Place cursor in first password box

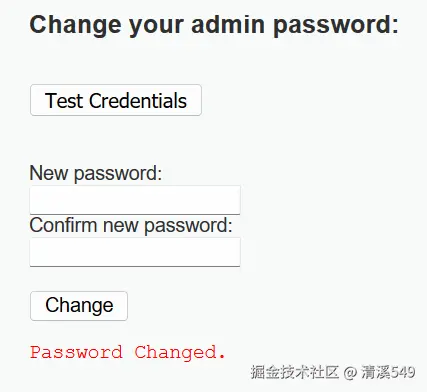point(135,200)
